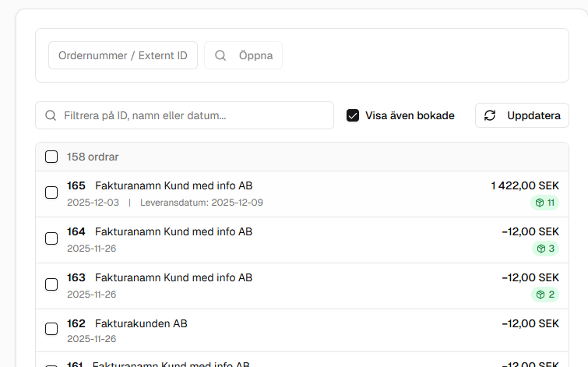Focus the Filtrera på ID, namn eller datum field

tap(185, 115)
